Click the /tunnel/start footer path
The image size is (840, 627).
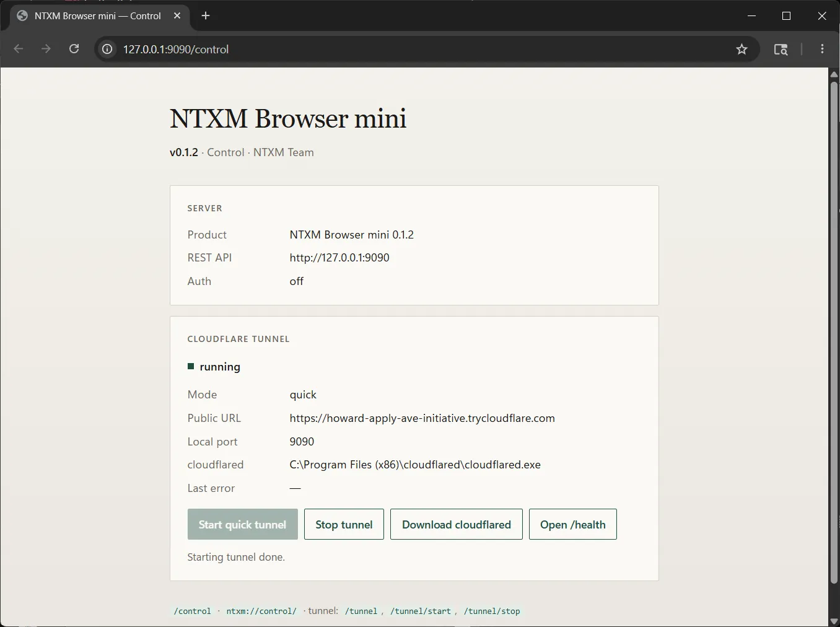coord(421,611)
